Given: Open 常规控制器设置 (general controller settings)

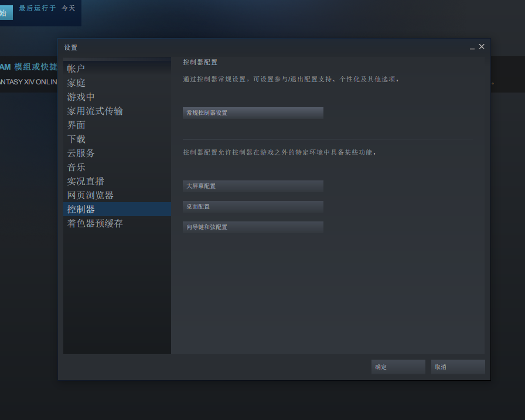Looking at the screenshot, I should click(253, 112).
